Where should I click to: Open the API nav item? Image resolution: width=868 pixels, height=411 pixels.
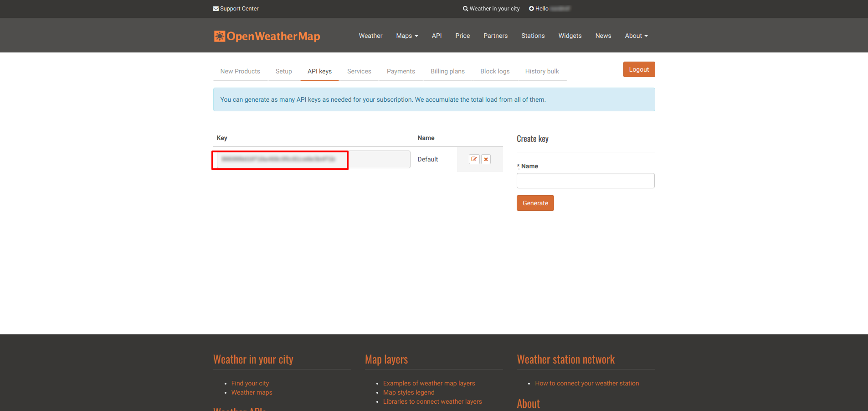coord(437,36)
